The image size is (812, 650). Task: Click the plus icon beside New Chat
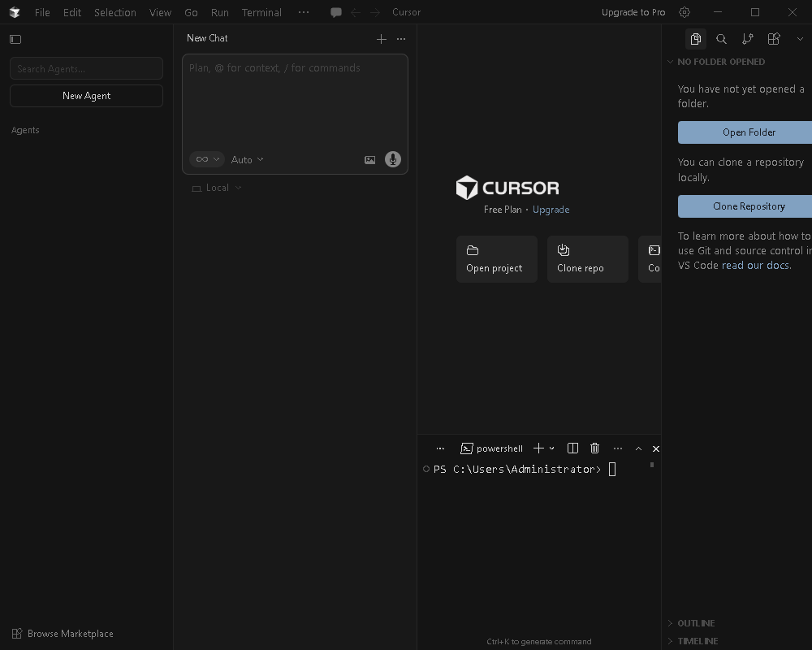point(382,39)
